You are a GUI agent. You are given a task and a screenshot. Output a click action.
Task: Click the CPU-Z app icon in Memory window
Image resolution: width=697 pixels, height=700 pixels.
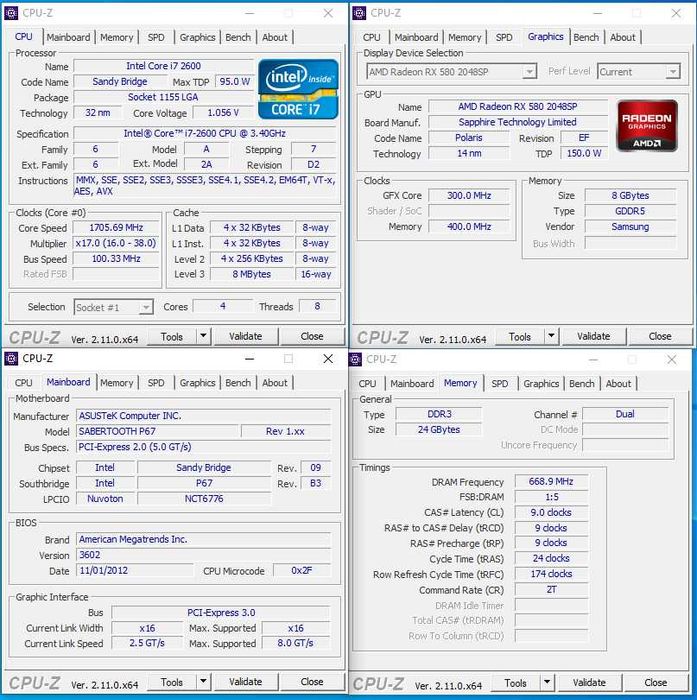[x=355, y=359]
